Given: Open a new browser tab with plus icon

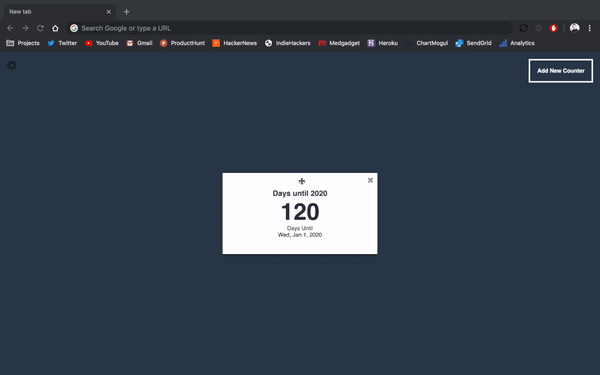Looking at the screenshot, I should click(x=126, y=12).
